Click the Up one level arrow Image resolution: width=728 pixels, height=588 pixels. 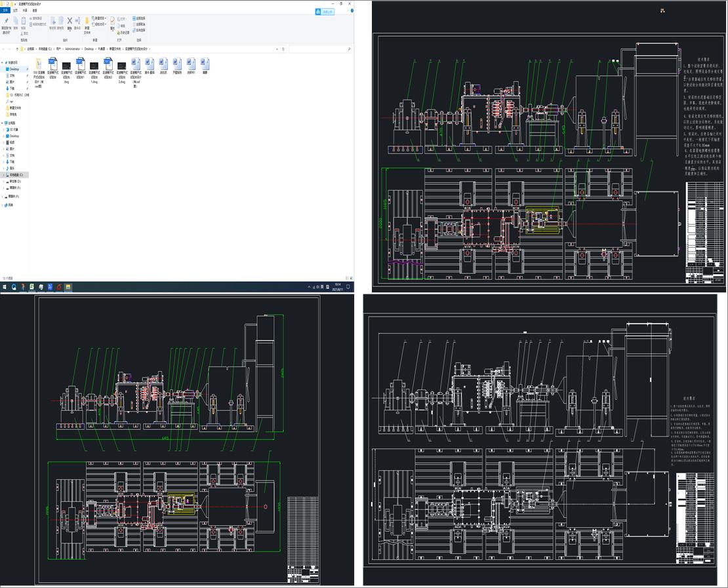tap(17, 49)
